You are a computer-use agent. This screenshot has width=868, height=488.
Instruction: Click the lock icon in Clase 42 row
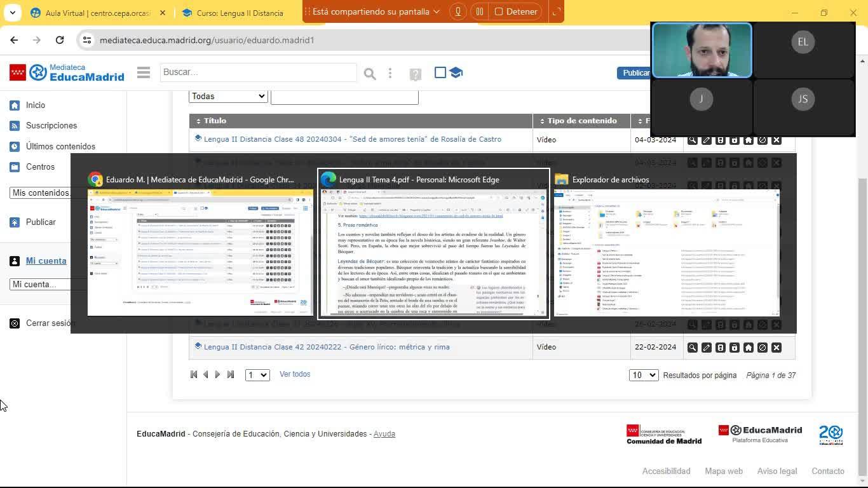point(735,348)
